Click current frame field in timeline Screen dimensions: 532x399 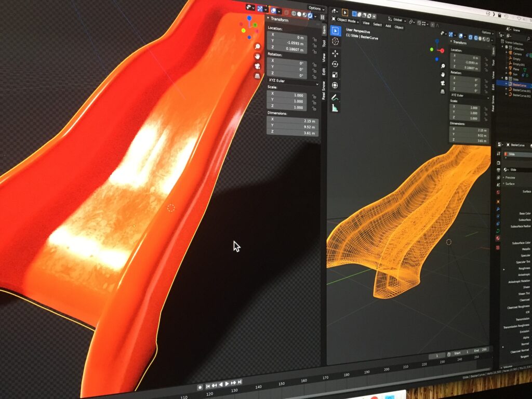tap(436, 355)
